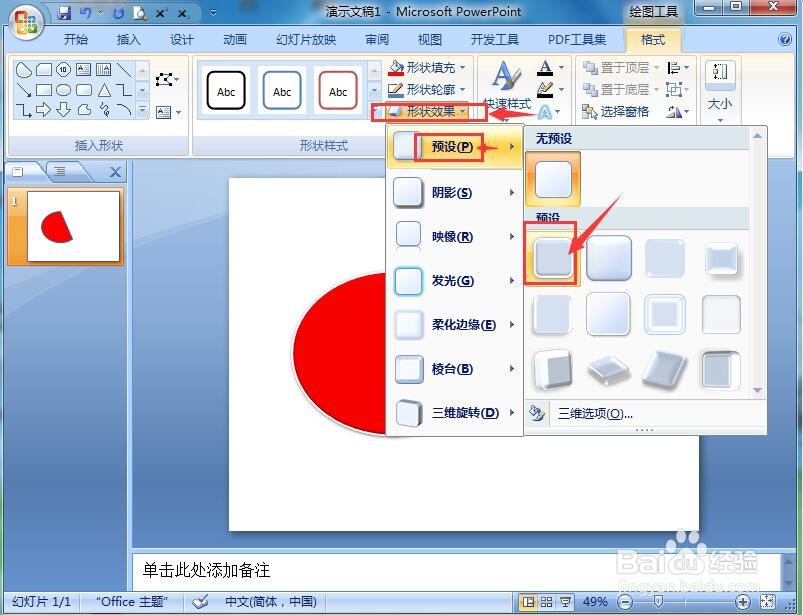The width and height of the screenshot is (803, 615).
Task: Select the 形状填充 (Shape Fill) icon
Action: [x=395, y=68]
